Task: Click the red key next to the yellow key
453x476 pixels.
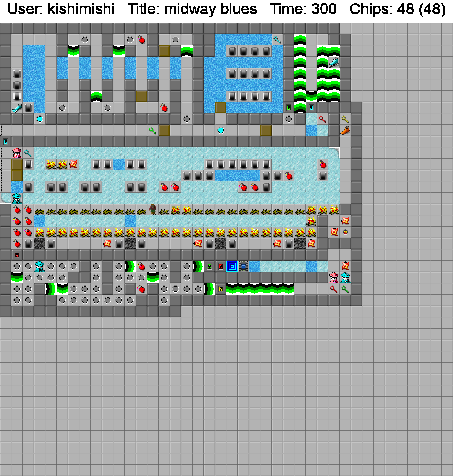Action: [322, 119]
